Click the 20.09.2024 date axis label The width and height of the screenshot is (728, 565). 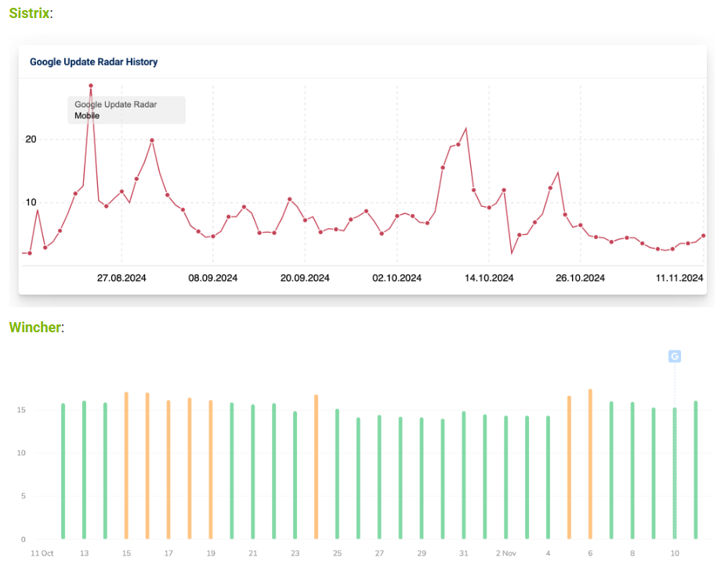pos(305,278)
